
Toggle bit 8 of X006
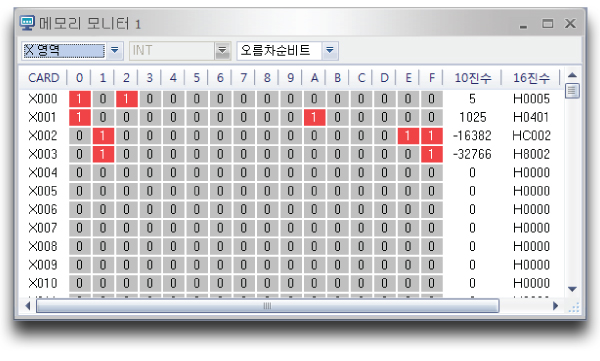(267, 209)
